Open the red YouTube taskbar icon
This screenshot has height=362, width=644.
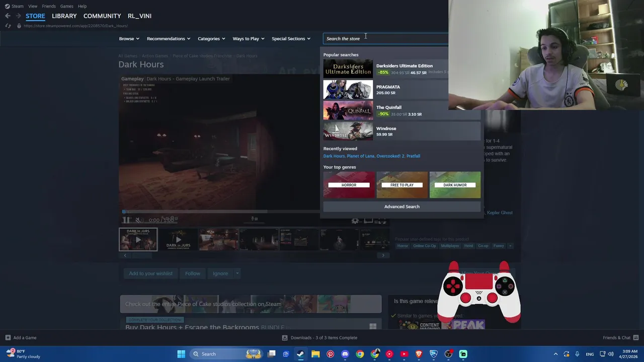pyautogui.click(x=404, y=354)
